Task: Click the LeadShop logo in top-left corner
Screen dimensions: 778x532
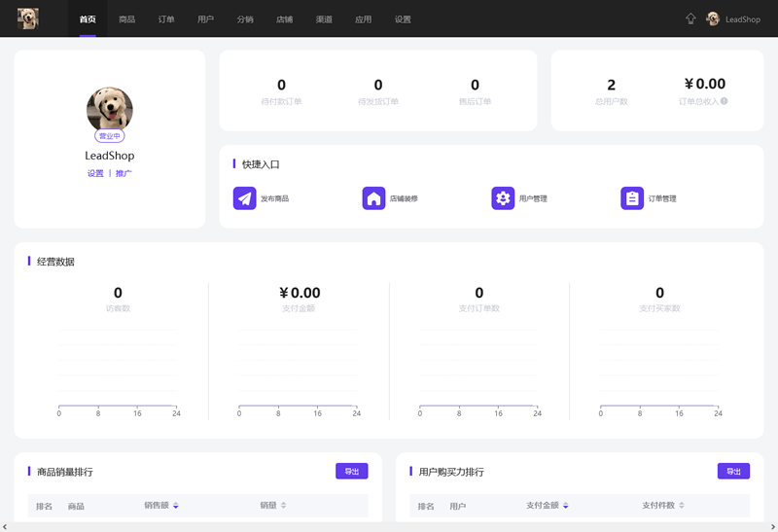Action: (28, 18)
